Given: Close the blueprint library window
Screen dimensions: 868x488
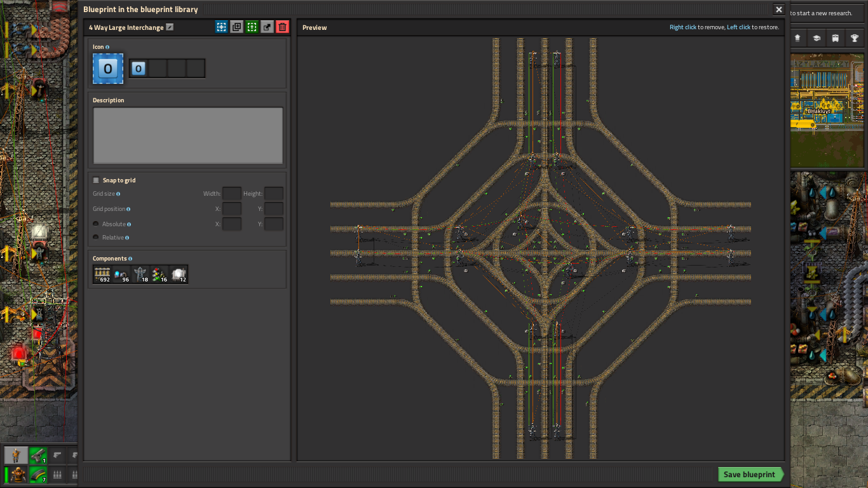Looking at the screenshot, I should point(778,10).
